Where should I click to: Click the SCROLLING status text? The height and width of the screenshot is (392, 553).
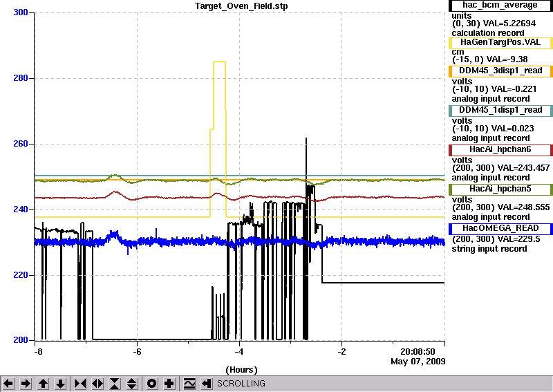[241, 384]
